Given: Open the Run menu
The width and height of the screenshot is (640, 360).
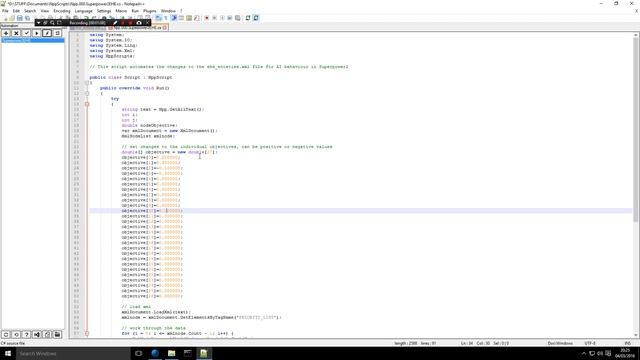Looking at the screenshot, I should (x=135, y=11).
